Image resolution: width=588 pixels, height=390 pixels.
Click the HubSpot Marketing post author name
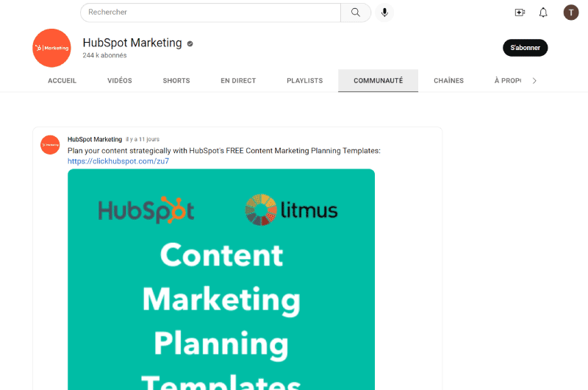[95, 139]
